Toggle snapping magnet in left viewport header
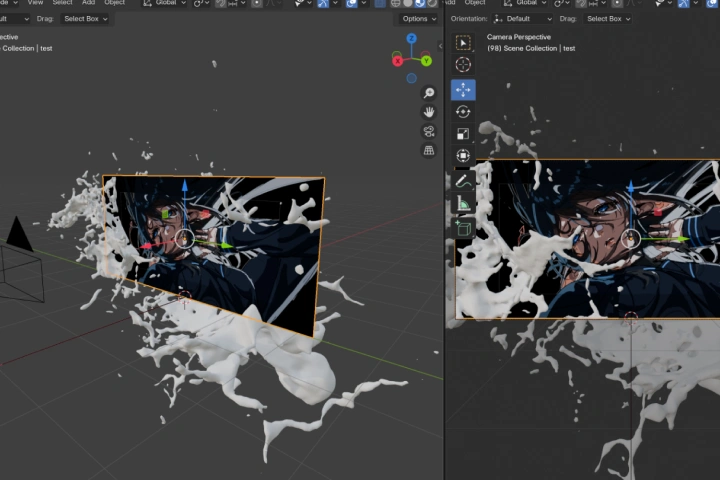Image resolution: width=720 pixels, height=480 pixels. (x=221, y=4)
